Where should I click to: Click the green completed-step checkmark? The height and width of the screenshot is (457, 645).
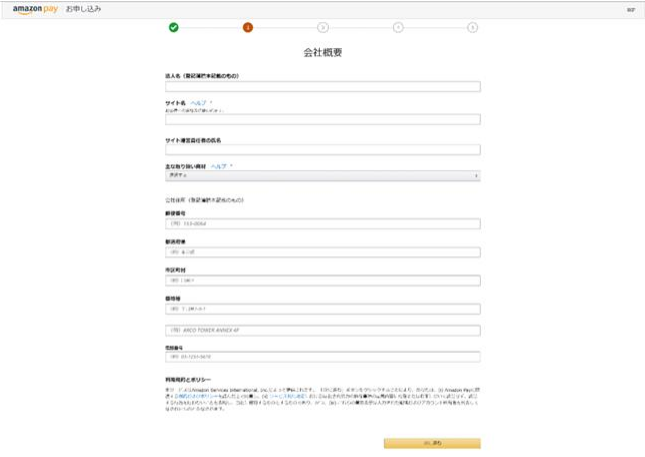click(174, 28)
